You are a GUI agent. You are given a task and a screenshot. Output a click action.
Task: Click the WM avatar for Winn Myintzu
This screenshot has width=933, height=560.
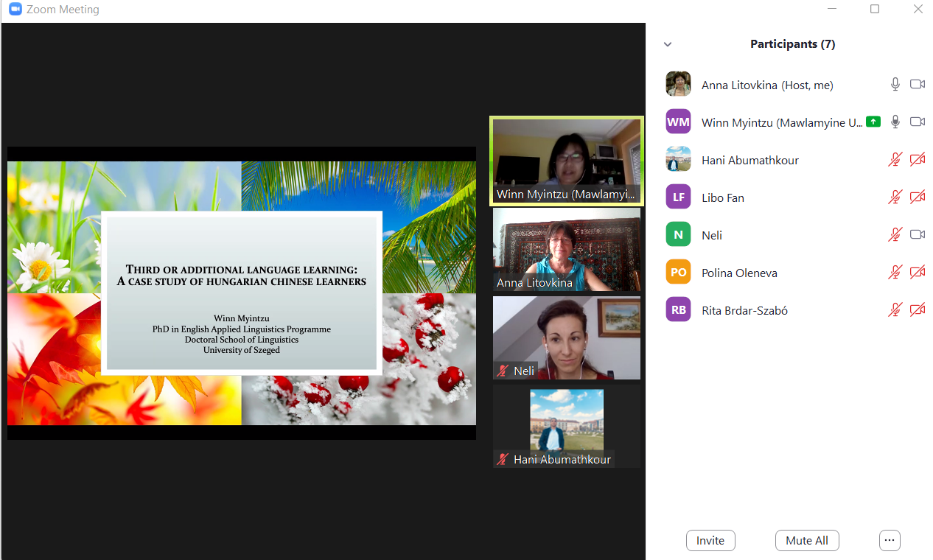(x=678, y=122)
